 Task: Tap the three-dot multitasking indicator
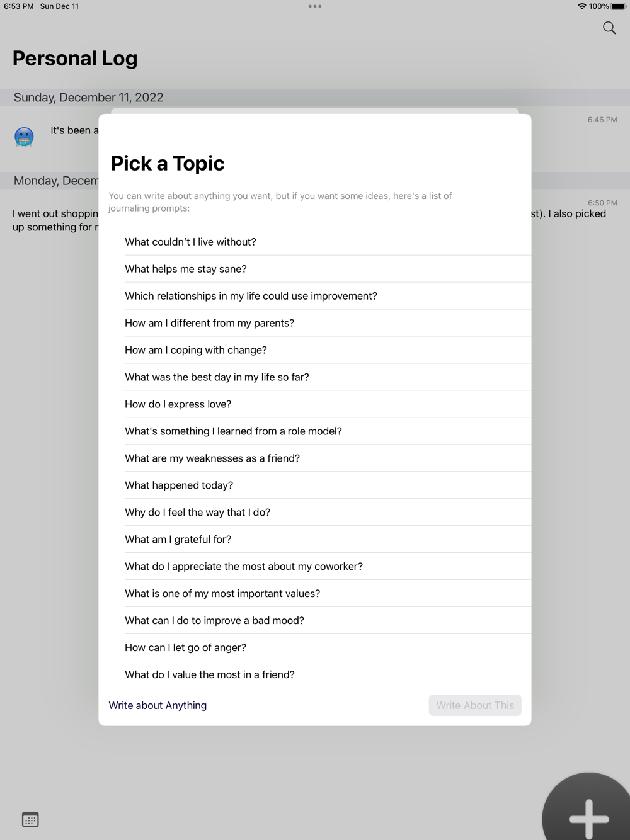tap(315, 6)
